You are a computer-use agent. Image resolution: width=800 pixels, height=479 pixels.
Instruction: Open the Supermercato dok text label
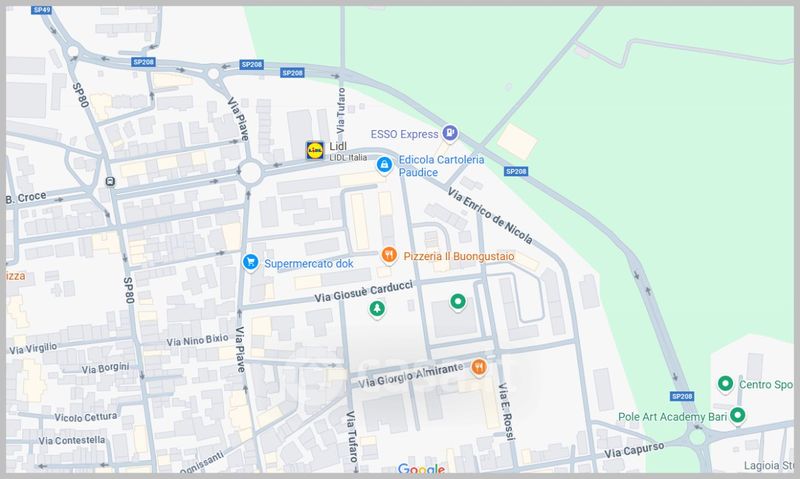[310, 264]
